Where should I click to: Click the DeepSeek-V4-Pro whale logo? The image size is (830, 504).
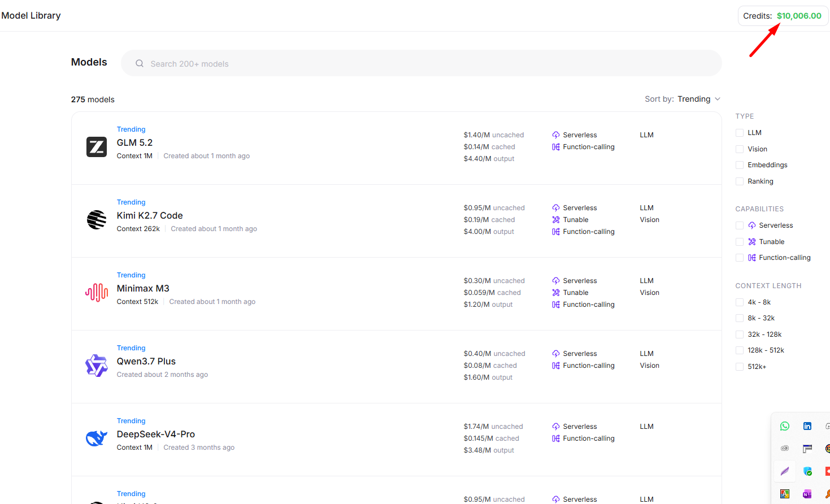[x=97, y=438]
